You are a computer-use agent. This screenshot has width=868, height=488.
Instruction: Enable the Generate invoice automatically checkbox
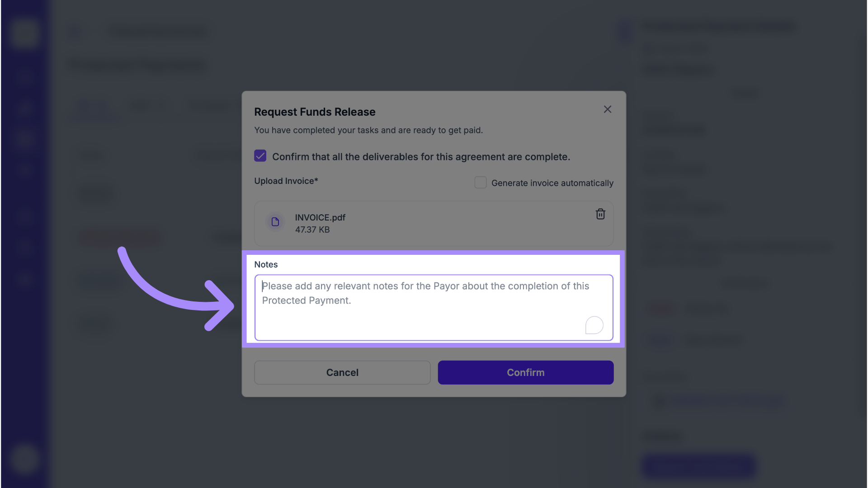pos(480,183)
